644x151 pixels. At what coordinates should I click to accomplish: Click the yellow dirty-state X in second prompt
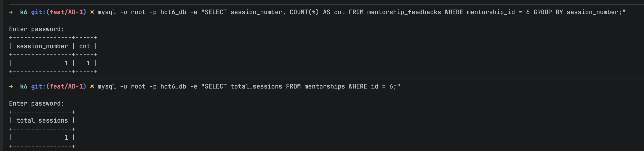[x=92, y=86]
